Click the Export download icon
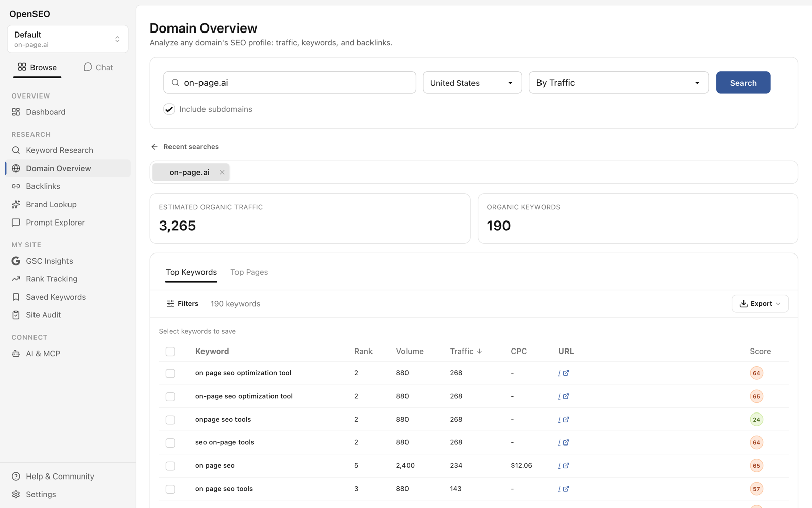 tap(743, 304)
